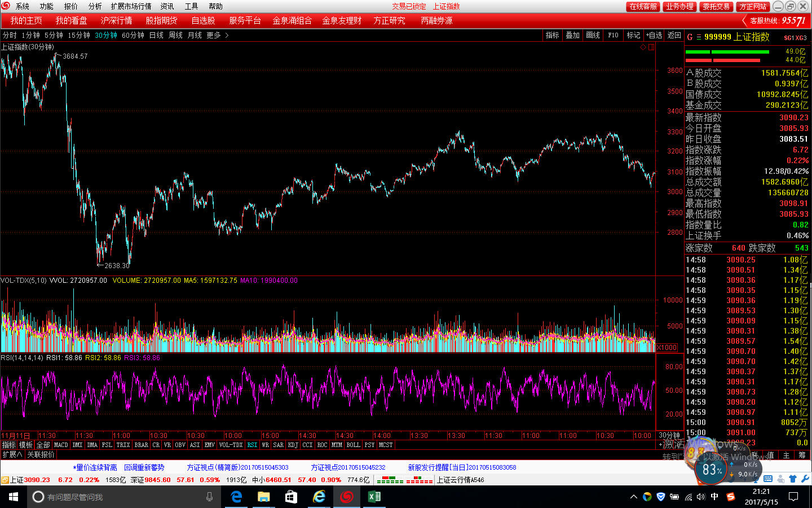
Task: Open news link 回调重新蓄势
Action: [x=144, y=467]
